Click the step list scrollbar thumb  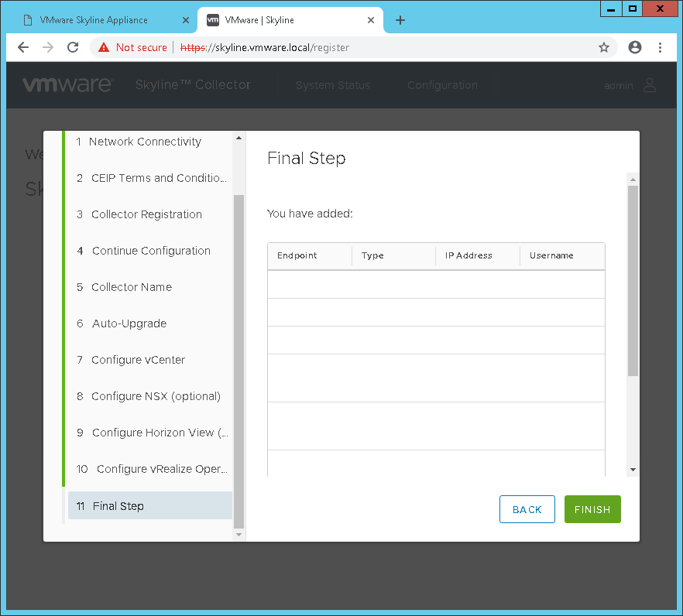(239, 361)
